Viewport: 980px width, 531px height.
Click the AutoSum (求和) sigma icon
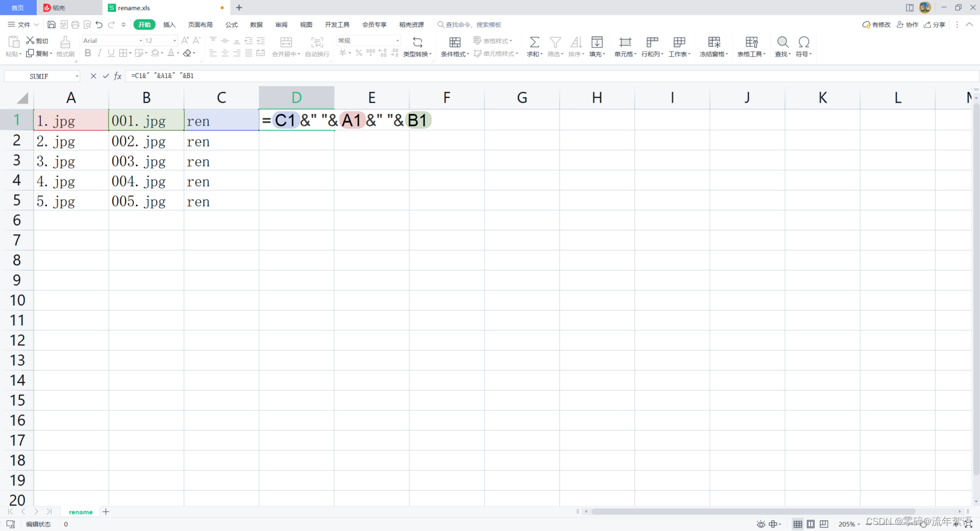[534, 42]
